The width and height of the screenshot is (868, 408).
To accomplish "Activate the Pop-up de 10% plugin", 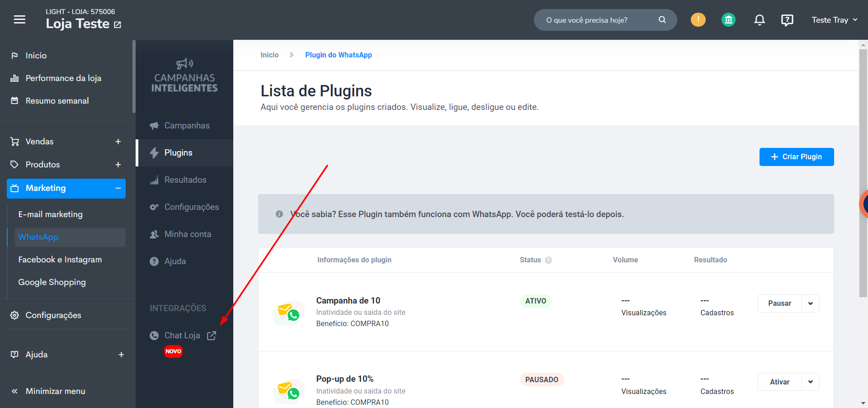I will (779, 382).
